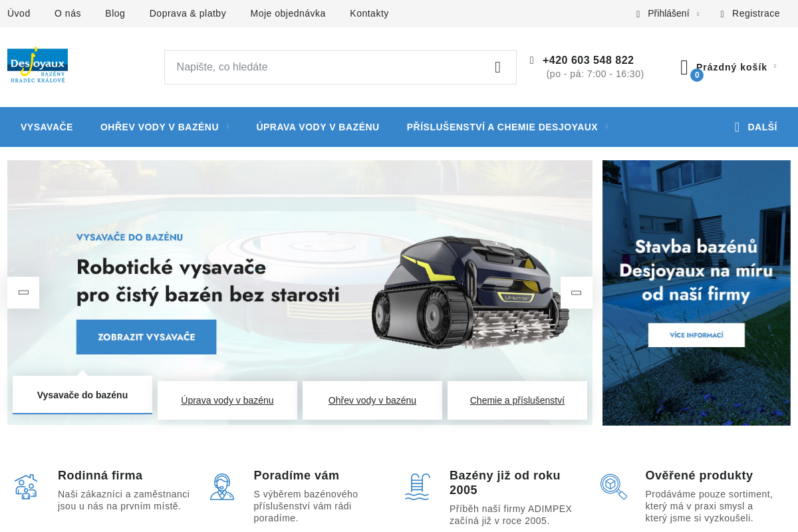Click the Další menu icon
Image resolution: width=798 pixels, height=532 pixels.
pyautogui.click(x=737, y=127)
